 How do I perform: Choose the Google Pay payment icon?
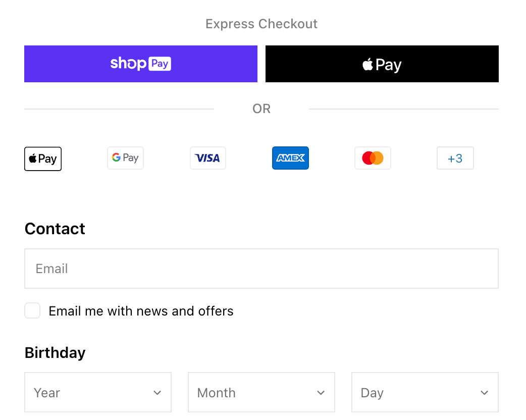coord(125,157)
